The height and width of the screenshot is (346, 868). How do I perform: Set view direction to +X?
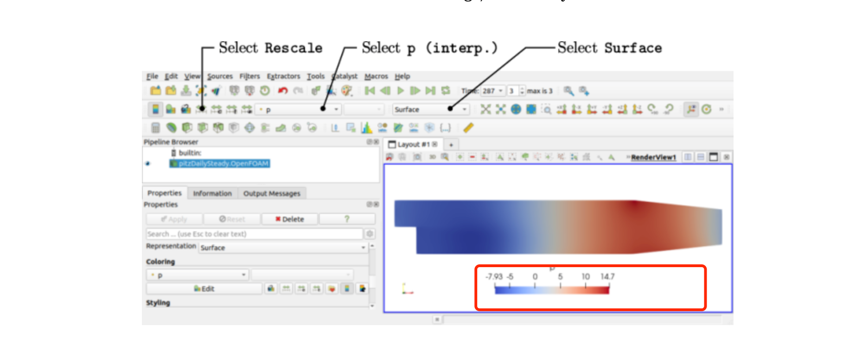tap(562, 109)
